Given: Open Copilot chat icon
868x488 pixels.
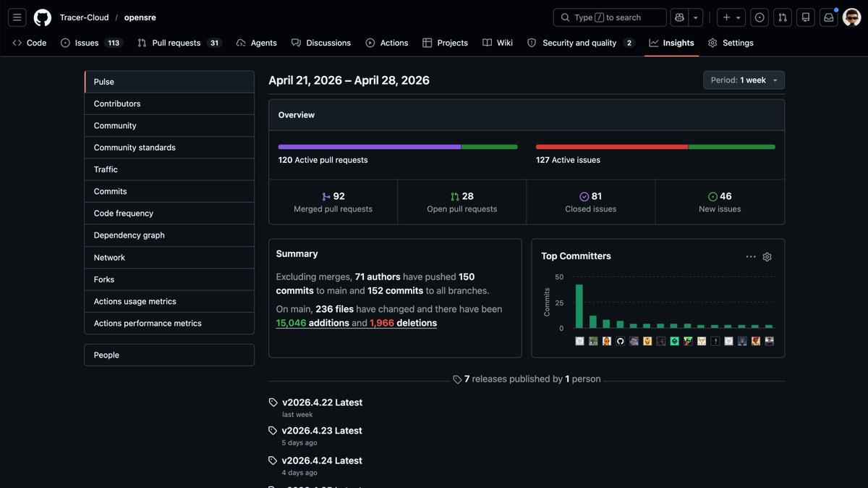Looking at the screenshot, I should click(679, 17).
